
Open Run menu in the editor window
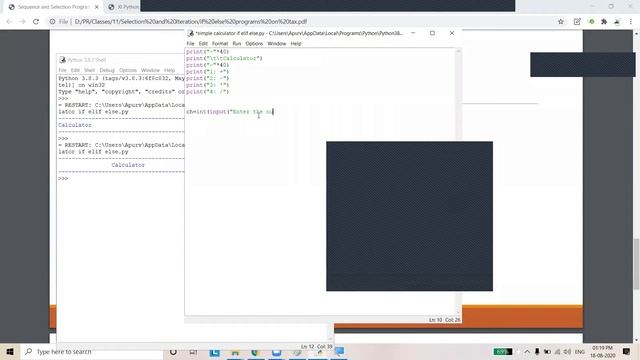[x=237, y=43]
